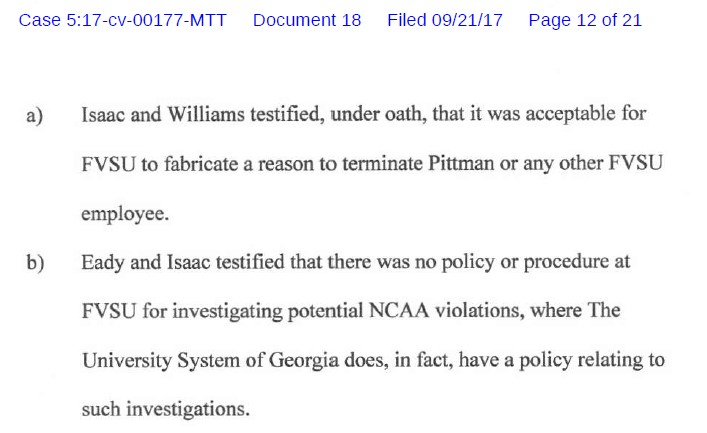The image size is (707, 433).
Task: Click the "a)" list marker
Action: click(34, 116)
